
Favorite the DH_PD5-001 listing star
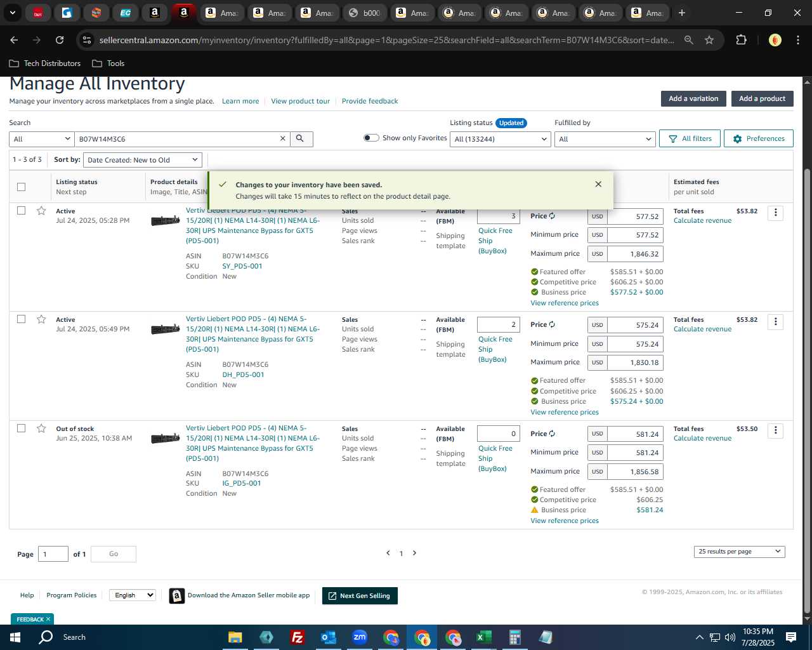[x=41, y=319]
